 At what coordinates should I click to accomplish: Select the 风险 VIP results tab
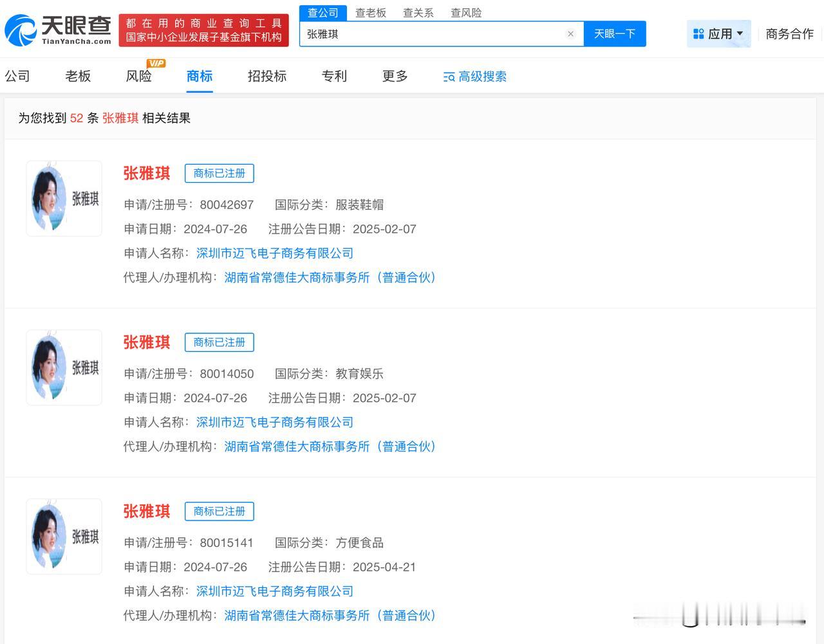point(139,76)
